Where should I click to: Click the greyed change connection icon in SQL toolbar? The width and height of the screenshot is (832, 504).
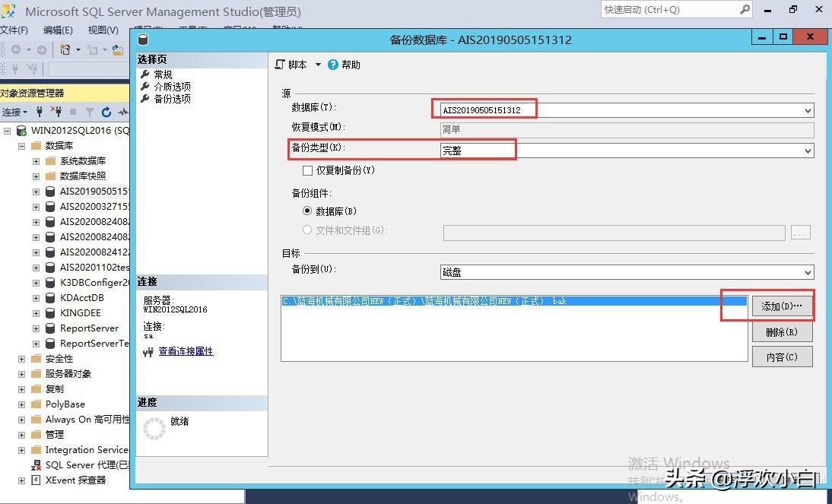pyautogui.click(x=33, y=68)
